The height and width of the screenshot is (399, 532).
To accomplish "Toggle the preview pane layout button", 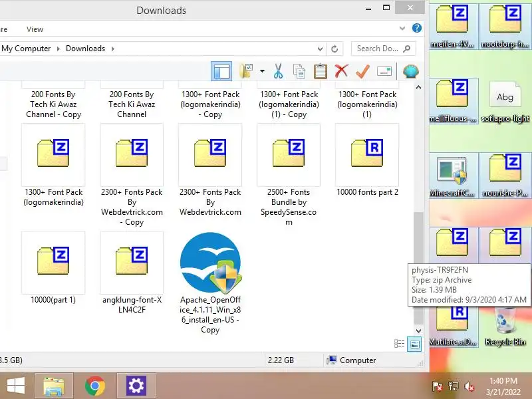I will (x=221, y=71).
